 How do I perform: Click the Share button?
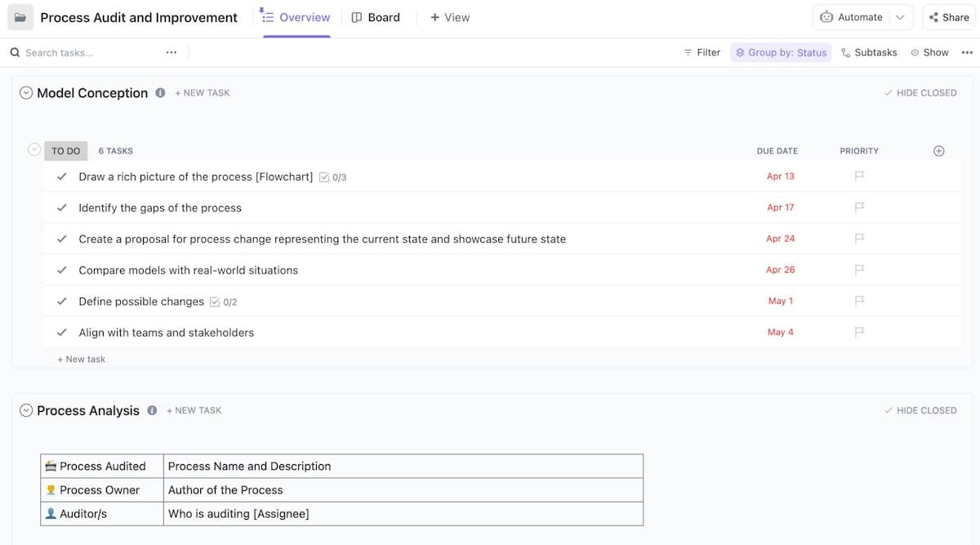948,17
